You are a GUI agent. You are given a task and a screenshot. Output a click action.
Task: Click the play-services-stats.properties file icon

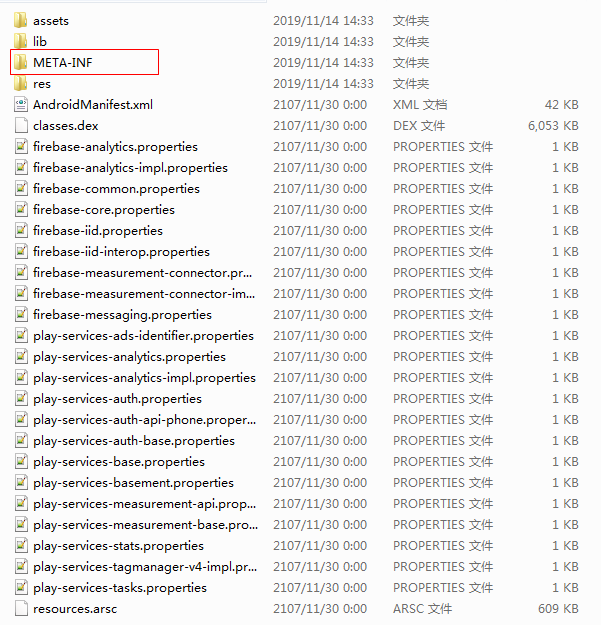tap(21, 546)
